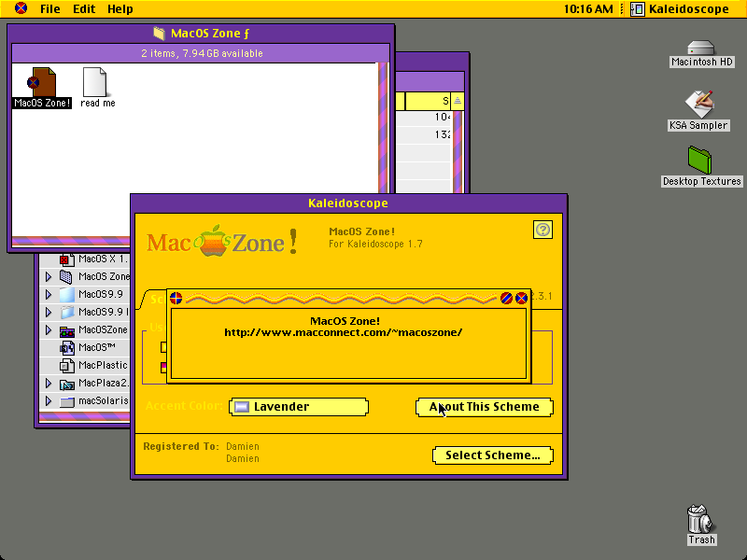Select the MacOS9.9 I folder icon

pyautogui.click(x=66, y=312)
